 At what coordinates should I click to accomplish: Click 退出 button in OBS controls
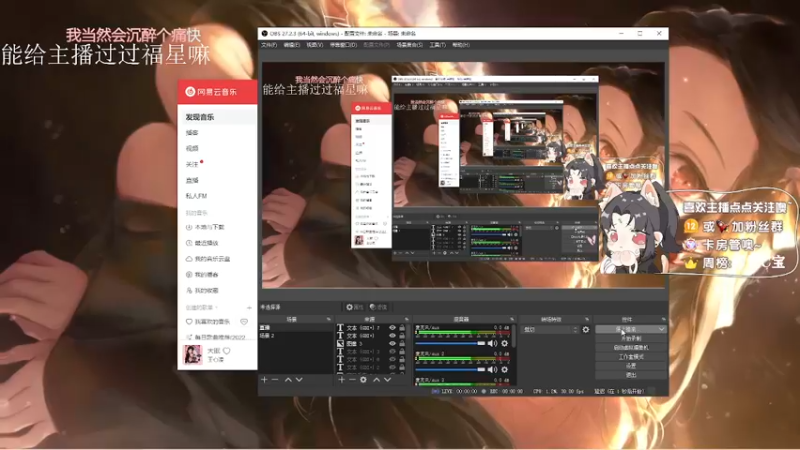(631, 375)
